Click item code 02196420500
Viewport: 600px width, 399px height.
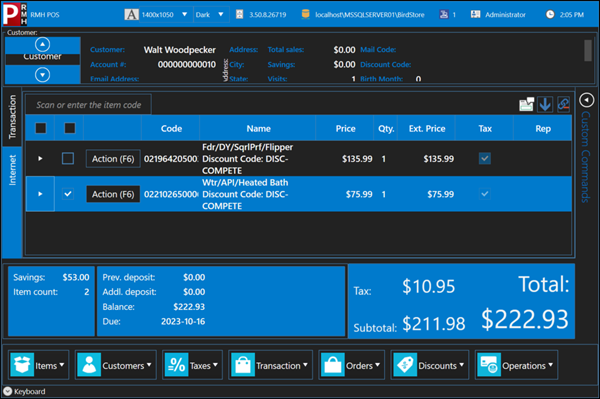171,158
